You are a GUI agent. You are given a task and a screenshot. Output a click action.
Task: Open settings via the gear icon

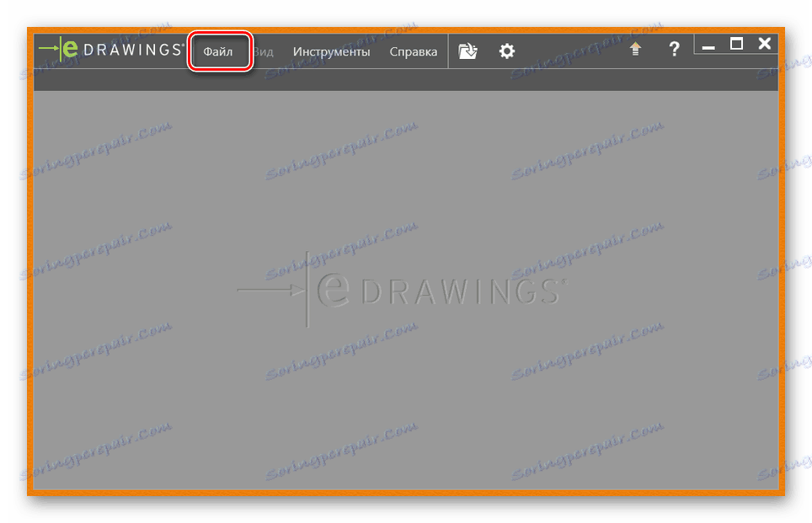point(507,51)
